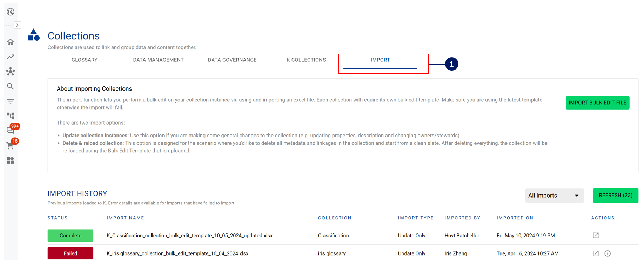Expand the All Imports filter dropdown
This screenshot has height=264, width=644.
[x=554, y=196]
